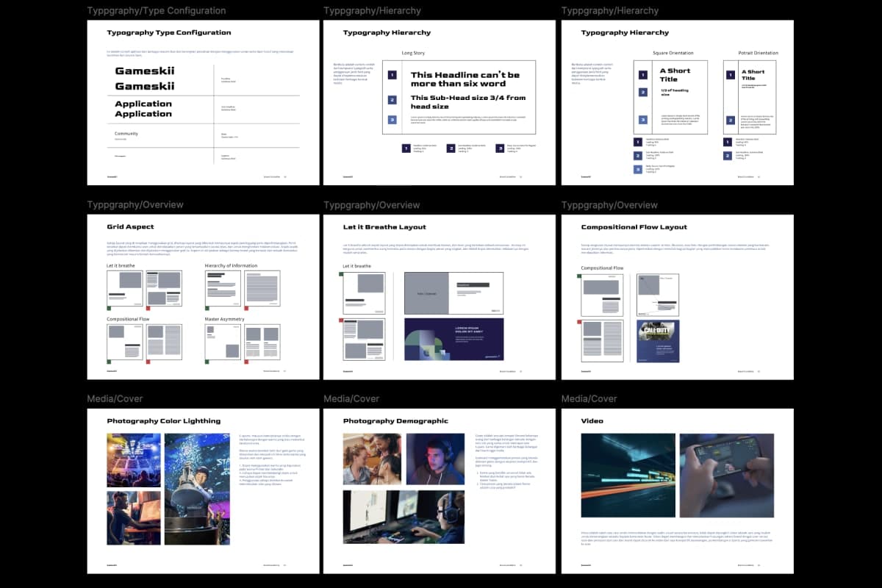Image resolution: width=882 pixels, height=588 pixels.
Task: Click the Hierarchy of Information heading
Action: [231, 265]
